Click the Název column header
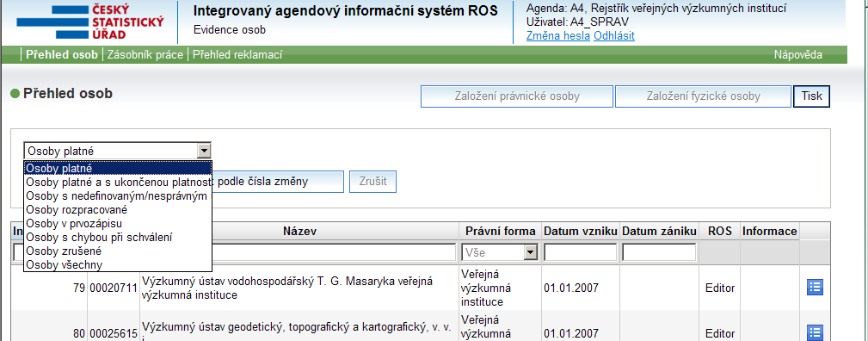 [299, 232]
